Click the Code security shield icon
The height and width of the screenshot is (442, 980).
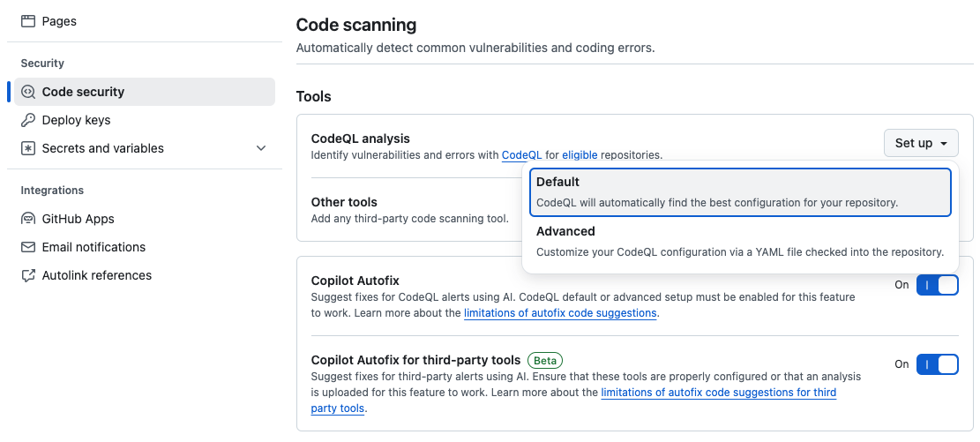coord(27,92)
